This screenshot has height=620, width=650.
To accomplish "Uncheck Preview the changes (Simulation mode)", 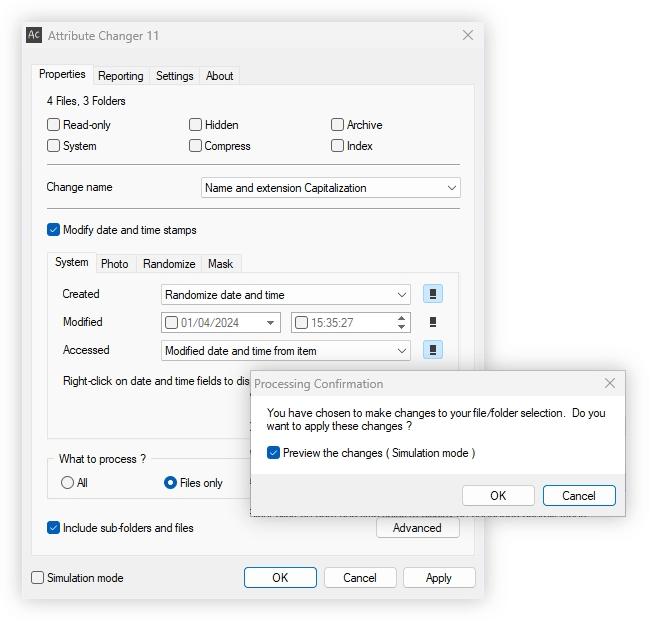I will pos(274,453).
